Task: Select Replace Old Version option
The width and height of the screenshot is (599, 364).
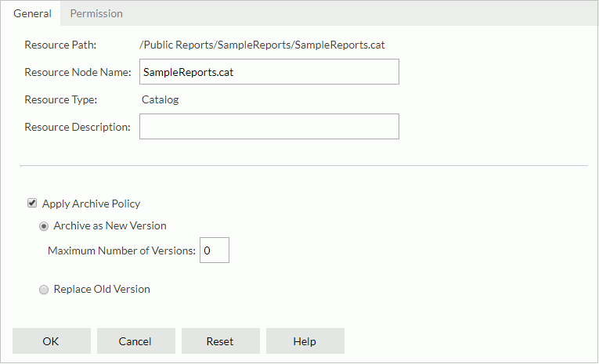Action: coord(44,290)
